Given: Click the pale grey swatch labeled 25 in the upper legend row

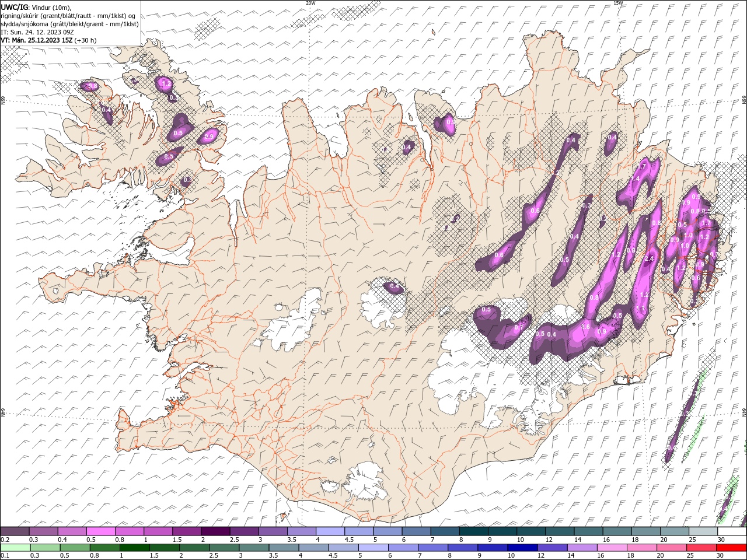Looking at the screenshot, I should click(x=704, y=531).
